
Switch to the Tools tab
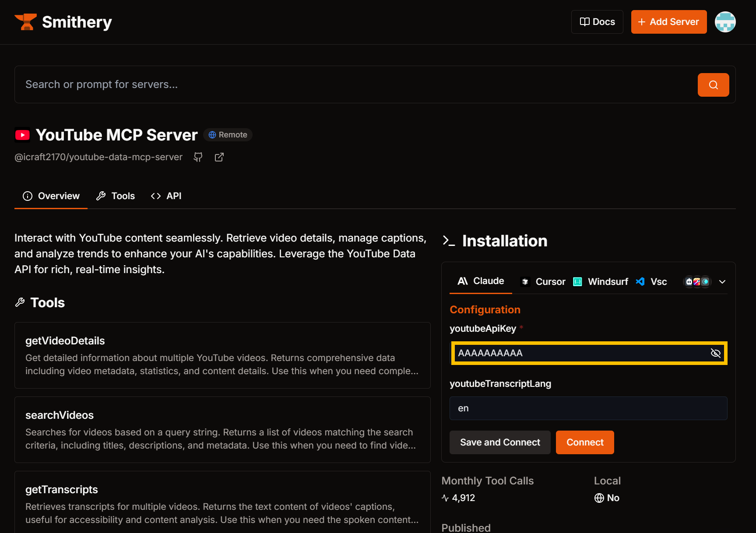point(116,196)
